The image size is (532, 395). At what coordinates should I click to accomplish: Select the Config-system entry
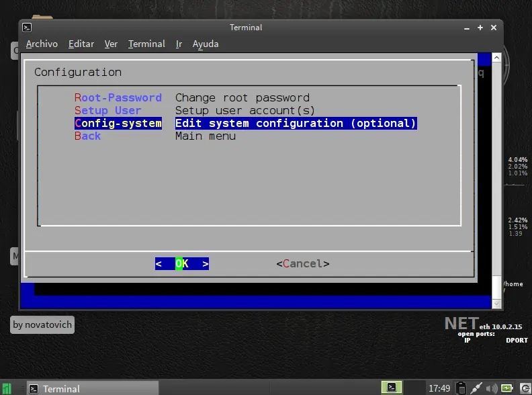tap(118, 123)
